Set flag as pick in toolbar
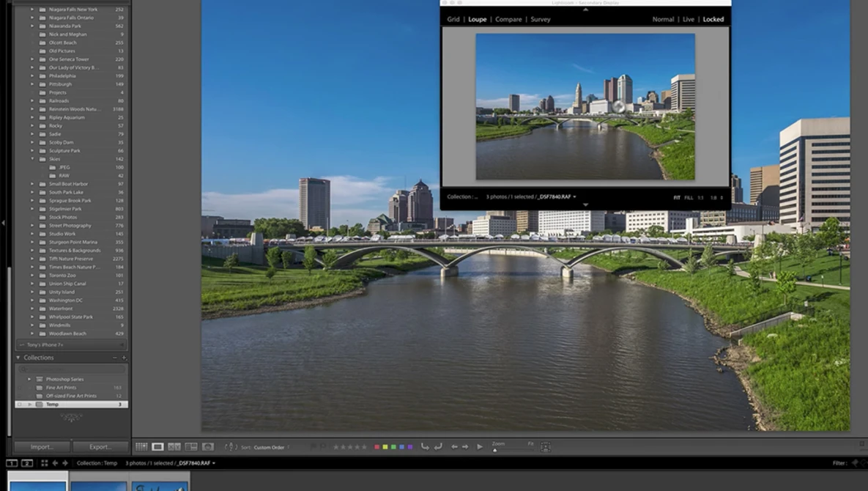Image resolution: width=868 pixels, height=491 pixels. point(314,447)
